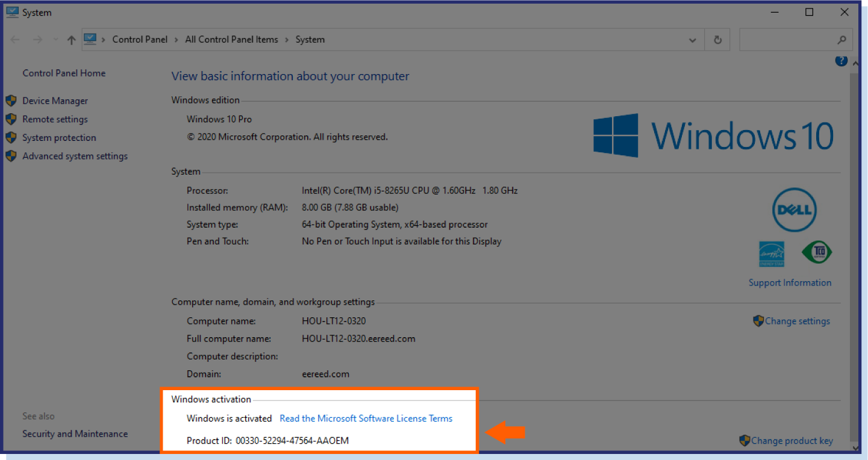The image size is (868, 460).
Task: Click the Intel Core i5-8265U processor value
Action: 410,190
